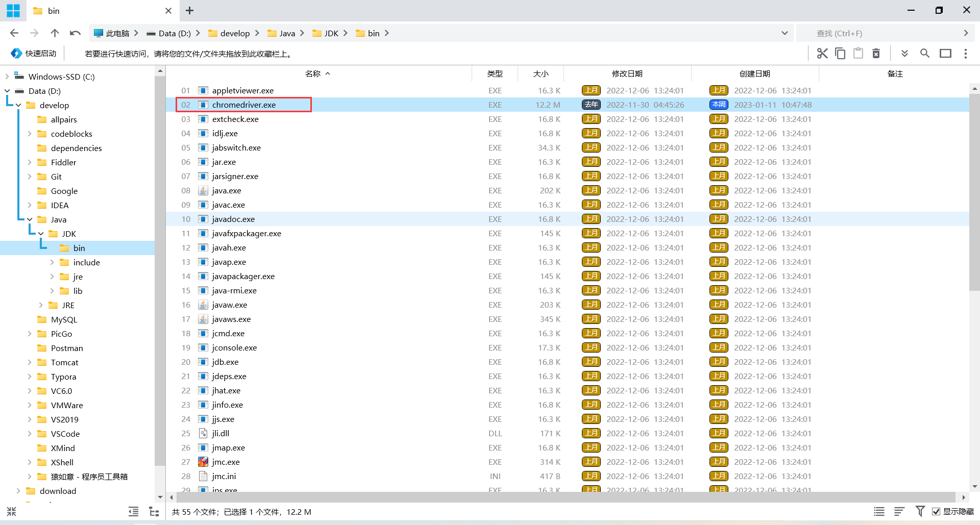The image size is (980, 525).
Task: Click the funnel filter icon
Action: 920,511
